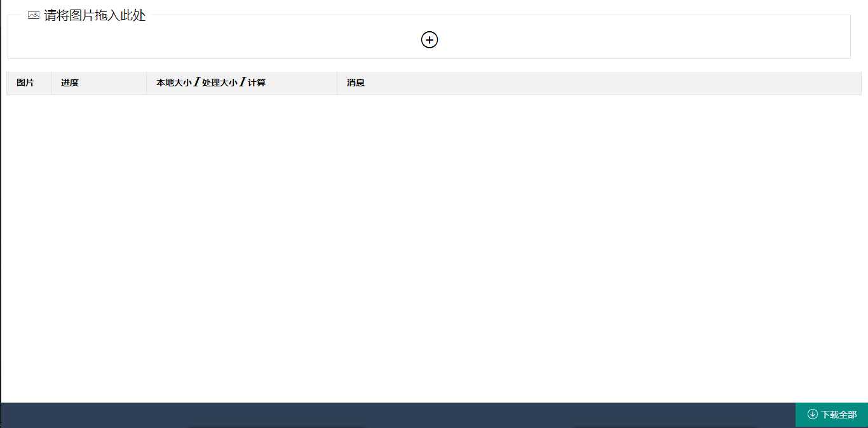Click the empty white table body area
Viewport: 868px width, 428px height.
434,248
